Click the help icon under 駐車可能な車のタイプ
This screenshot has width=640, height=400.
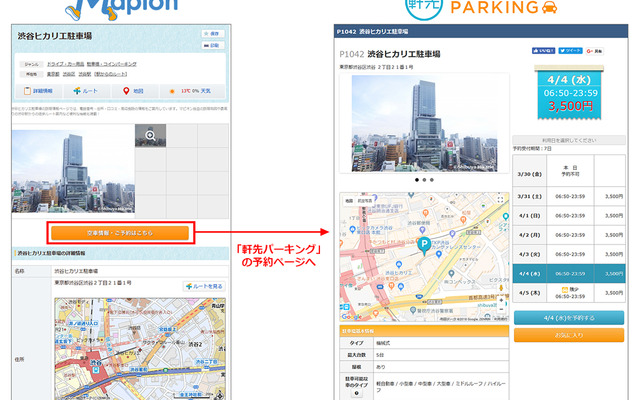[356, 393]
